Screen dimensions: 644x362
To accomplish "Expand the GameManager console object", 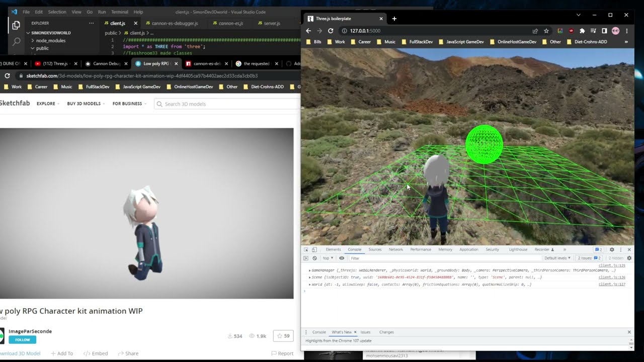I will click(310, 270).
